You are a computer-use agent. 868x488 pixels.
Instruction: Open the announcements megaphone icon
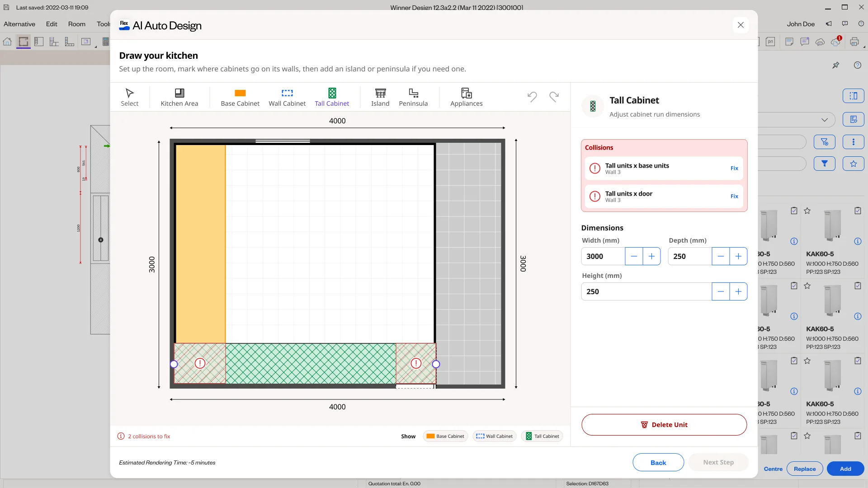(x=829, y=23)
